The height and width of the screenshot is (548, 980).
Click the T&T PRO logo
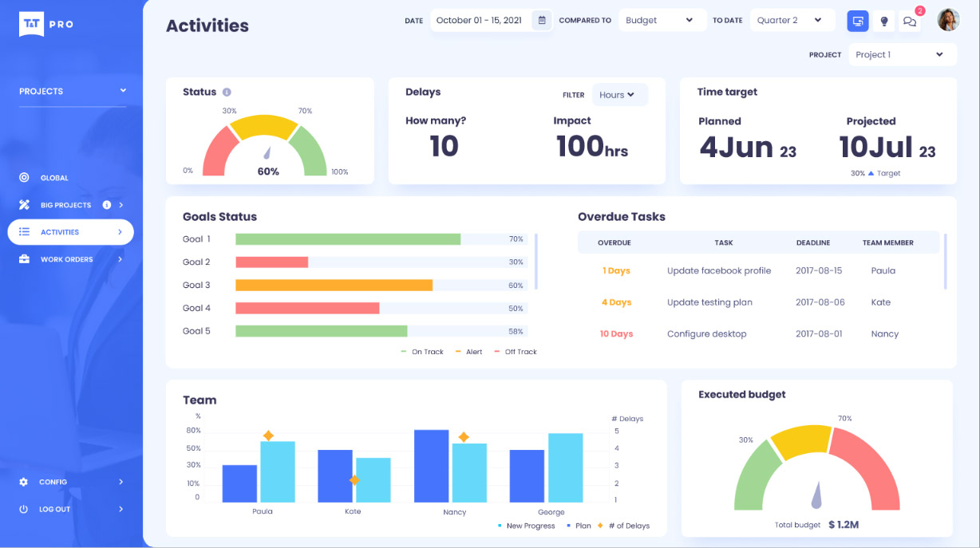coord(46,24)
